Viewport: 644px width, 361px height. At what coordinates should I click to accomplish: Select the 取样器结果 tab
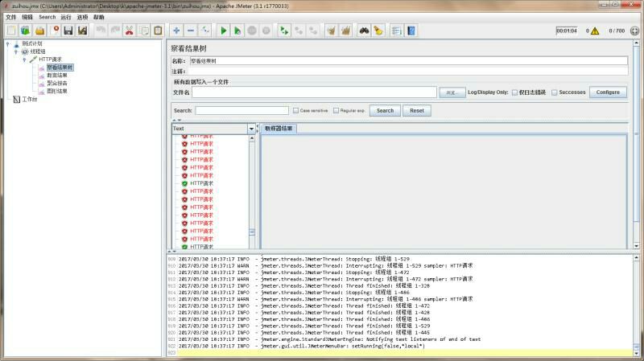tap(279, 129)
